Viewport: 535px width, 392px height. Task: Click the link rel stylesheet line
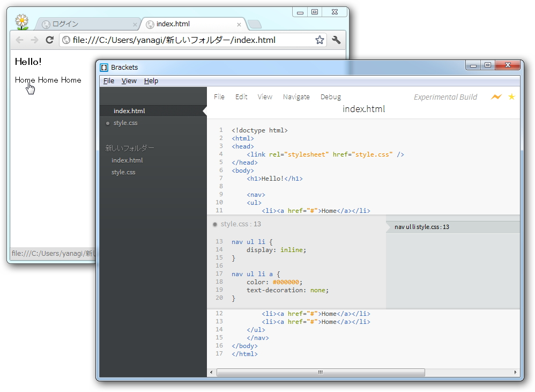coord(325,154)
